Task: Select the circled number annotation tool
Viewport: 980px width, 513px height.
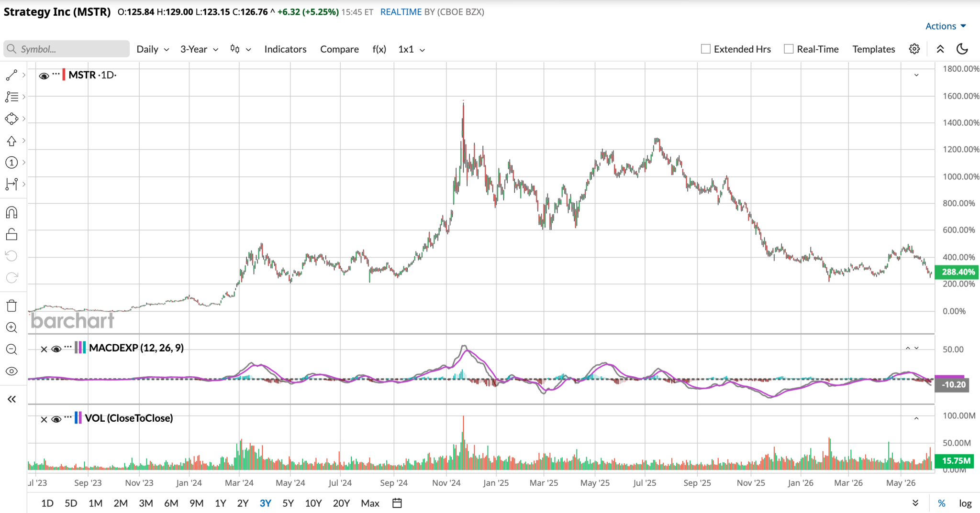Action: pyautogui.click(x=11, y=163)
